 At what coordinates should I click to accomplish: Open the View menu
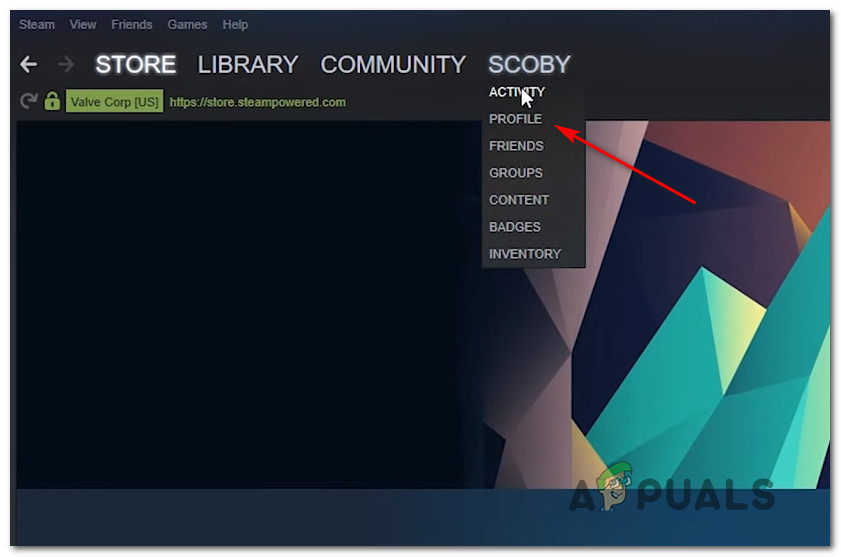point(83,25)
